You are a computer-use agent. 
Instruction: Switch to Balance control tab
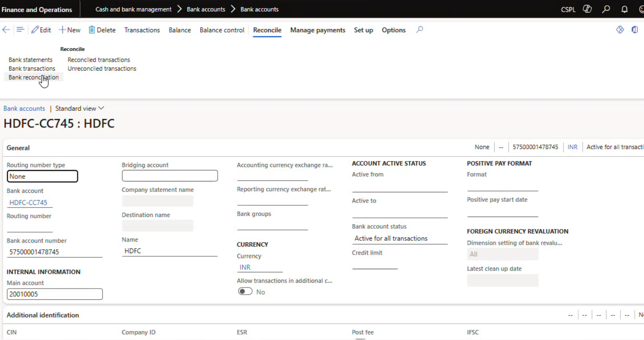[x=222, y=30]
